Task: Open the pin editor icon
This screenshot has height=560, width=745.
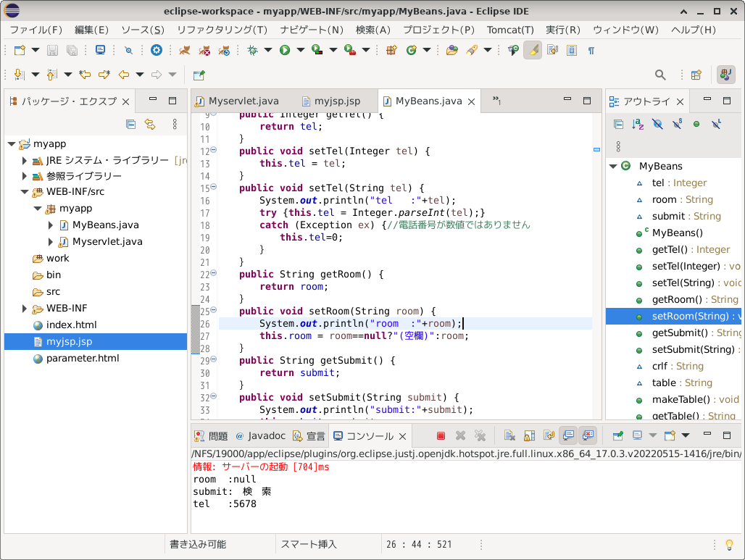Action: pyautogui.click(x=199, y=75)
